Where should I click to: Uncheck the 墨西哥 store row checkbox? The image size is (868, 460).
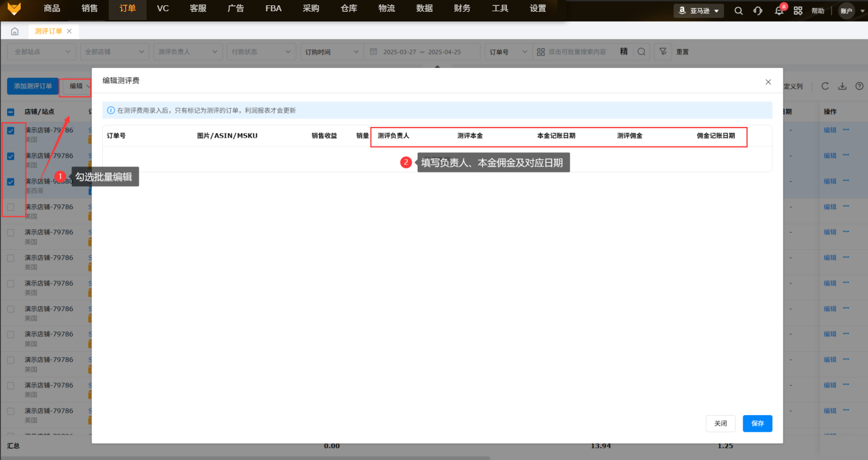(11, 182)
